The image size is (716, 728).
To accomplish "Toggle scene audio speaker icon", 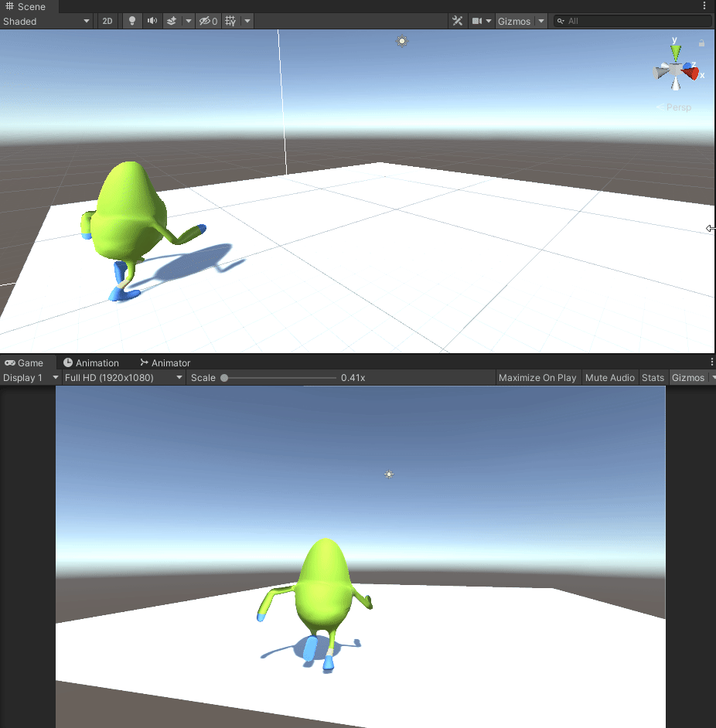I will point(152,22).
